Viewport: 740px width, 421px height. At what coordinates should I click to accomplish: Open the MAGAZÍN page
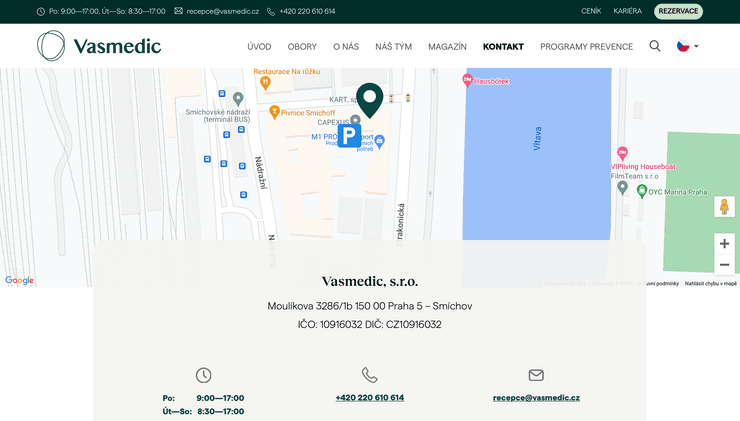pyautogui.click(x=447, y=47)
